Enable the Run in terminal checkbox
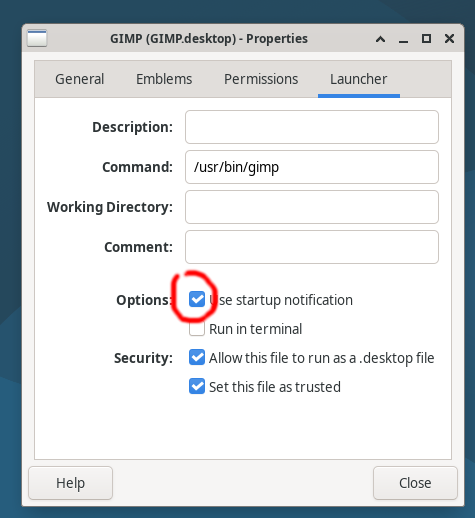The image size is (475, 518). coord(197,329)
